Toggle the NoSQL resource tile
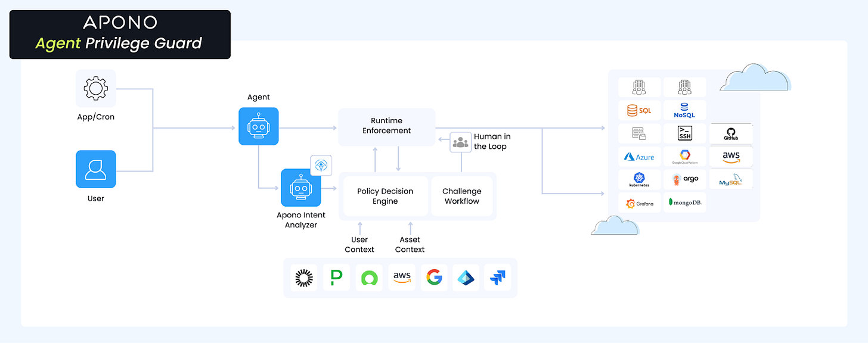 pos(684,110)
